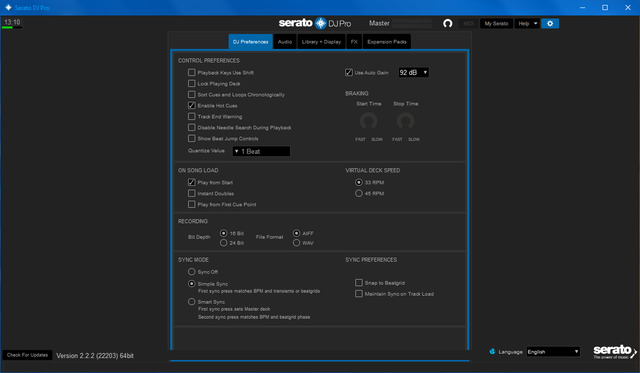640x373 pixels.
Task: Switch to DJ Preferences tab
Action: (x=250, y=42)
